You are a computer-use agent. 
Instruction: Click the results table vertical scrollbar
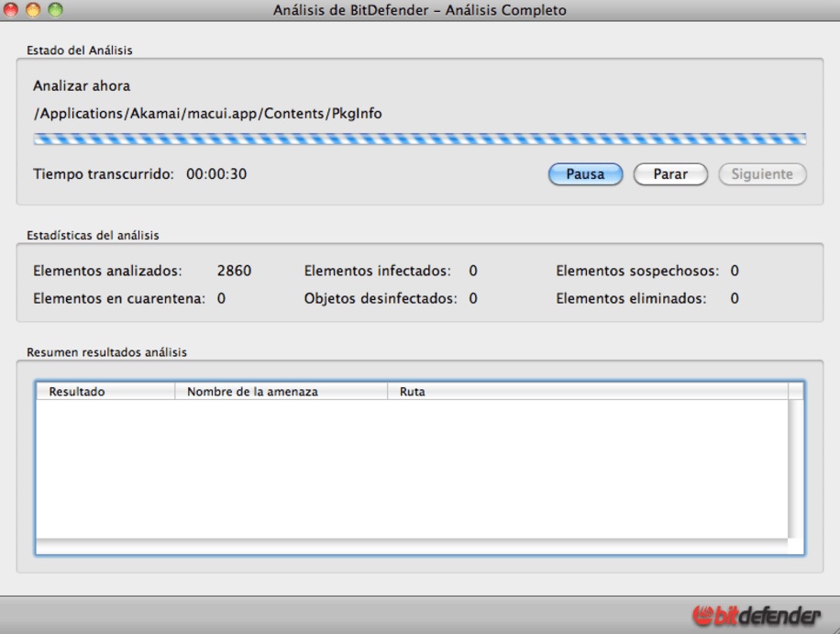click(796, 469)
